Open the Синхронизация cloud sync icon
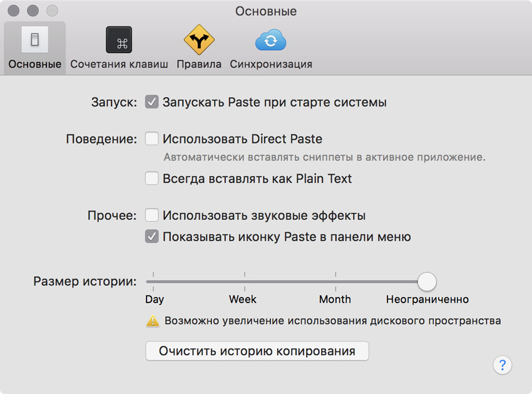This screenshot has height=394, width=532. click(x=270, y=40)
